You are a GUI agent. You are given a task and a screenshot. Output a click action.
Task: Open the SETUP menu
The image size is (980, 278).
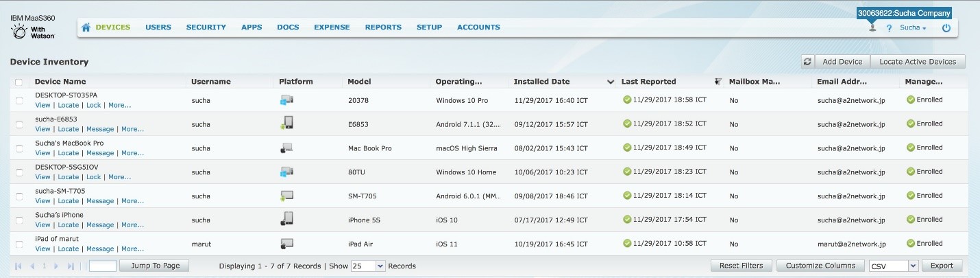429,27
